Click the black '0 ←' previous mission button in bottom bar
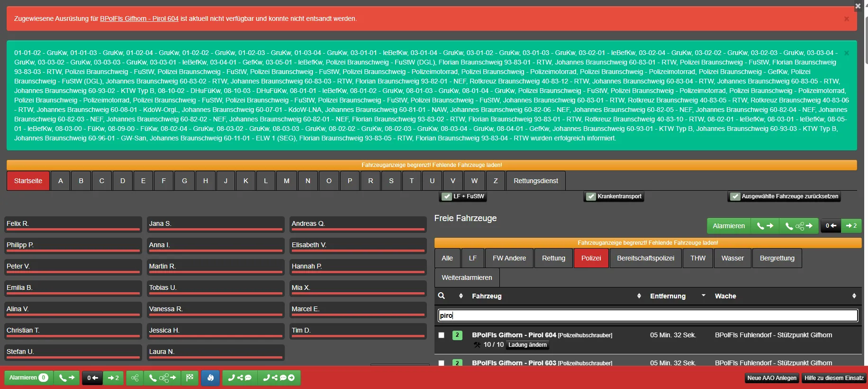 click(x=92, y=378)
